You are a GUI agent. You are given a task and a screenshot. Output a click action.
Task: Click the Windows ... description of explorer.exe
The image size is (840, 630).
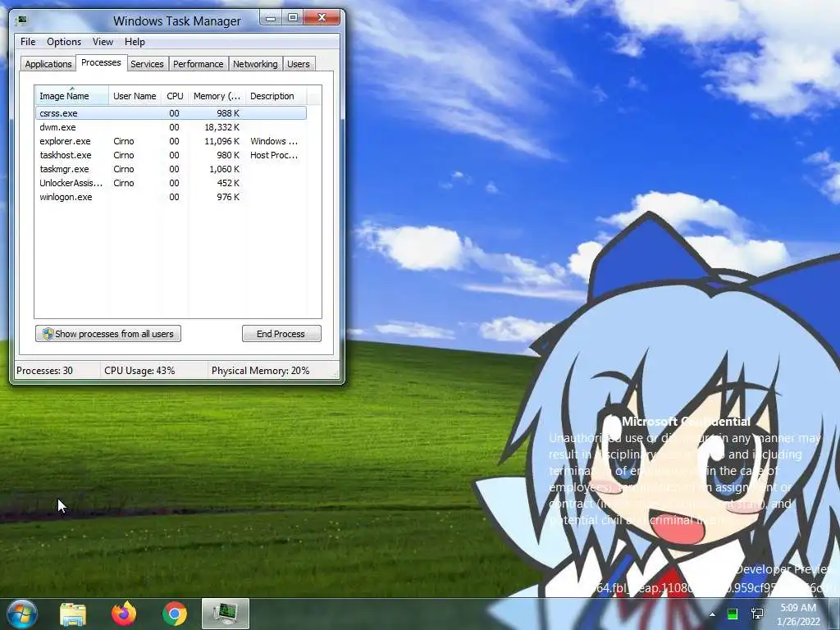coord(274,141)
